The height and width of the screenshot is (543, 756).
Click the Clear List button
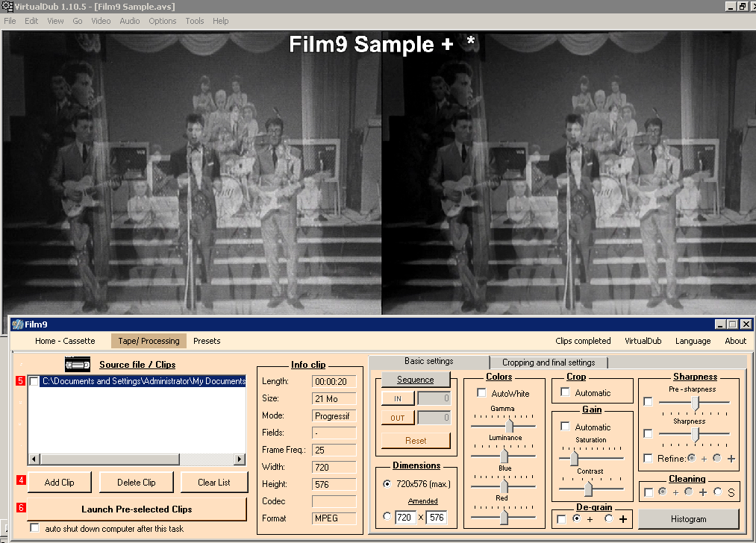[x=214, y=483]
